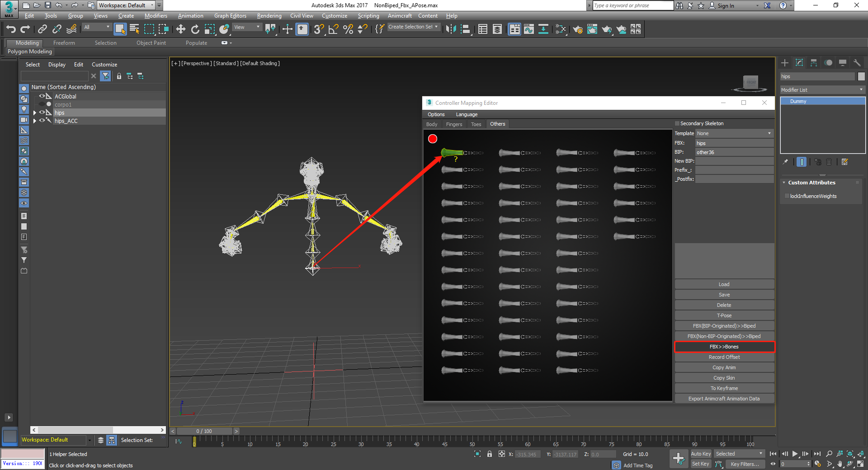Open Create Selection Set dropdown
This screenshot has height=470, width=868.
tap(413, 27)
